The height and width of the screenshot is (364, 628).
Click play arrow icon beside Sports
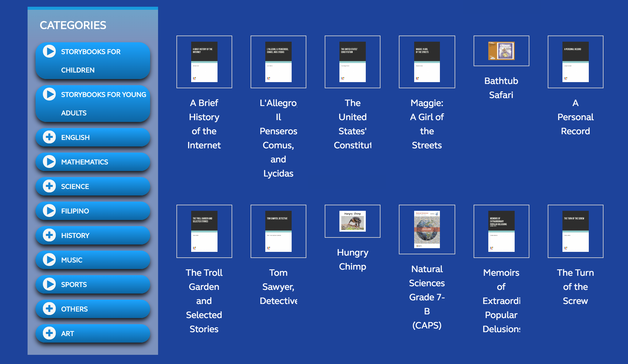(49, 284)
